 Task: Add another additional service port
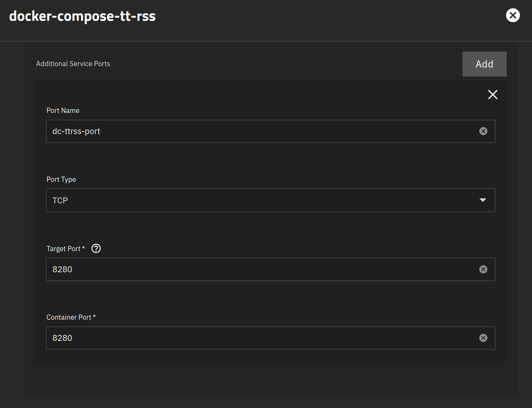[484, 64]
